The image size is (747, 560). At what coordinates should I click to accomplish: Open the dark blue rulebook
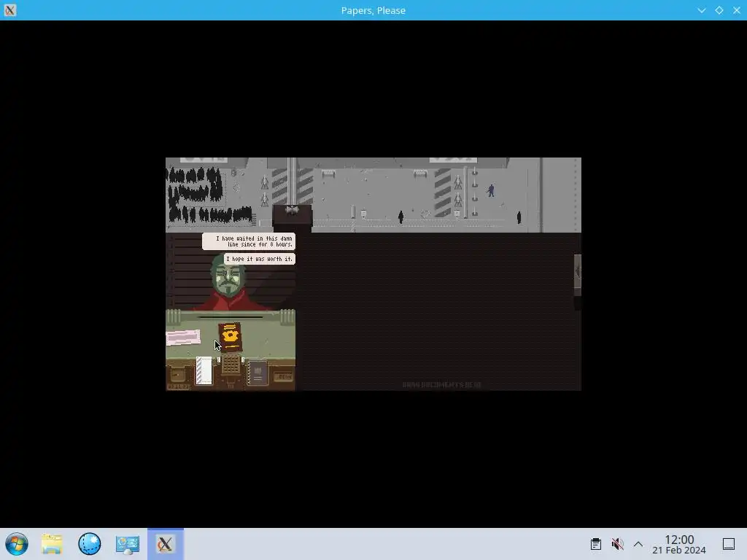(x=258, y=373)
